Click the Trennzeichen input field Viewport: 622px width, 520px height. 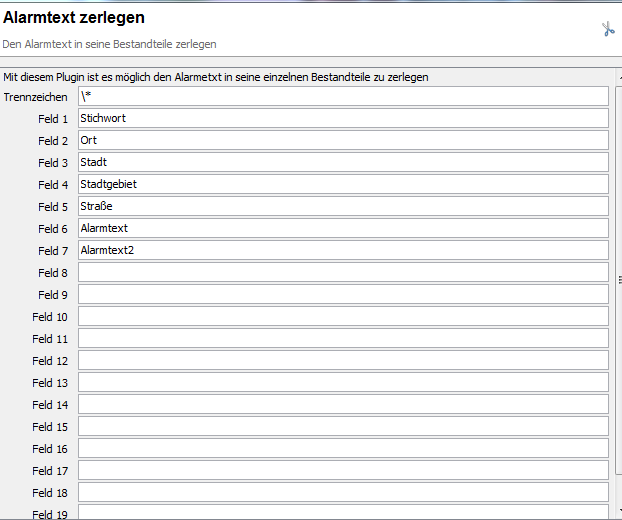click(x=342, y=97)
